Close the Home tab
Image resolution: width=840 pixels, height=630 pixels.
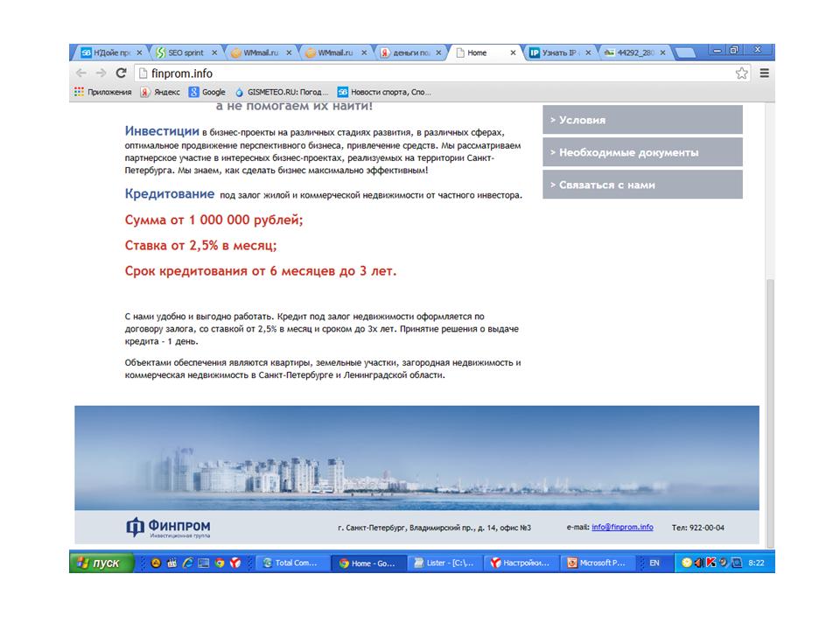[x=513, y=52]
